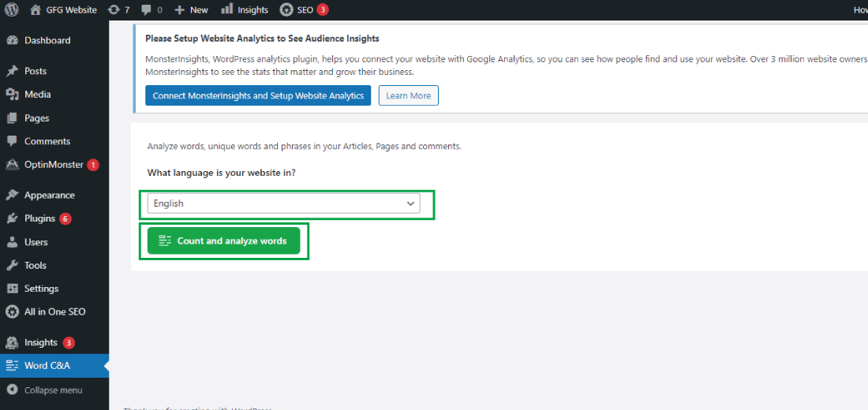Click the Appearance paintbrush icon
The height and width of the screenshot is (410, 868).
click(12, 196)
